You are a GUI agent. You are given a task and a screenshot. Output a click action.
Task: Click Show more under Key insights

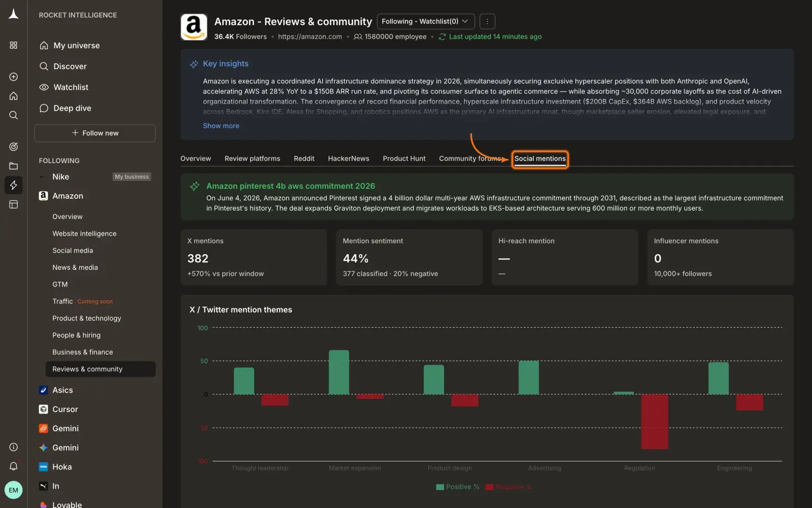[221, 126]
